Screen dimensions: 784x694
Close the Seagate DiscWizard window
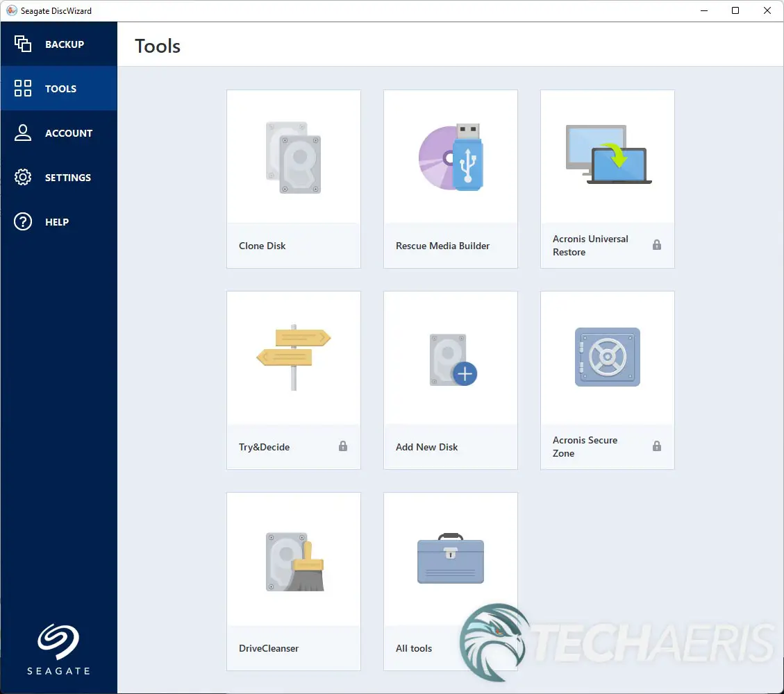point(767,10)
